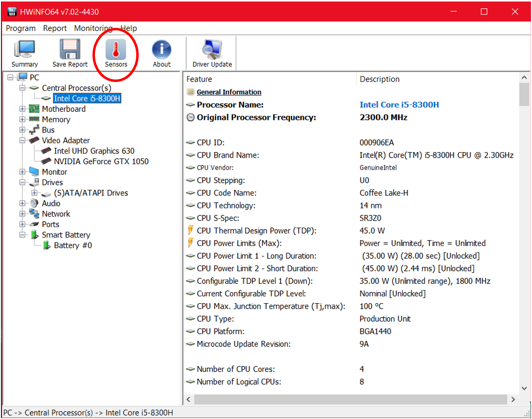Open the Help menu
The width and height of the screenshot is (532, 419).
[x=129, y=28]
